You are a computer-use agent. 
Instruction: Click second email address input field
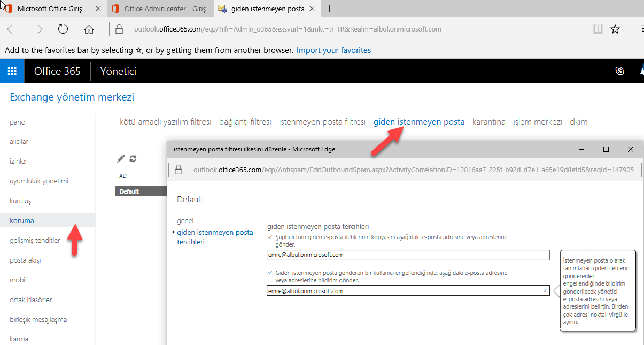(x=408, y=291)
